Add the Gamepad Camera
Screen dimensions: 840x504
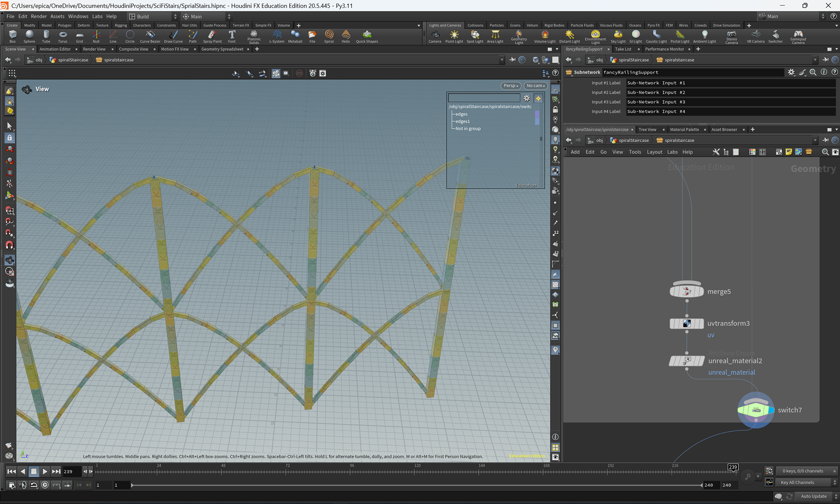pyautogui.click(x=798, y=37)
